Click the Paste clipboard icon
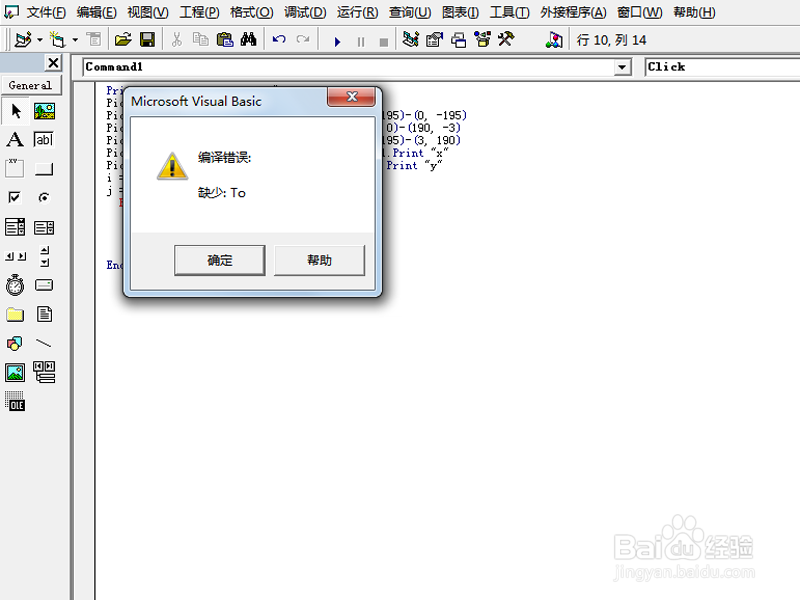 coord(224,39)
